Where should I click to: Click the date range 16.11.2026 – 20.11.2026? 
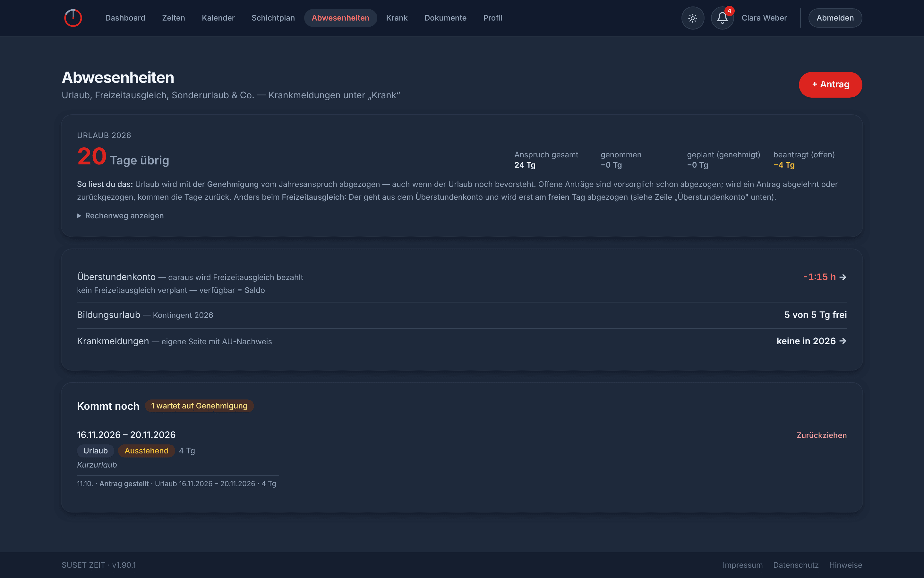(x=126, y=435)
